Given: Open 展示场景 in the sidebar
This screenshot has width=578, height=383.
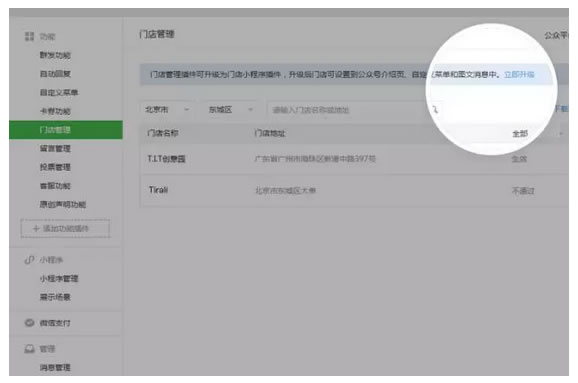Looking at the screenshot, I should 55,297.
